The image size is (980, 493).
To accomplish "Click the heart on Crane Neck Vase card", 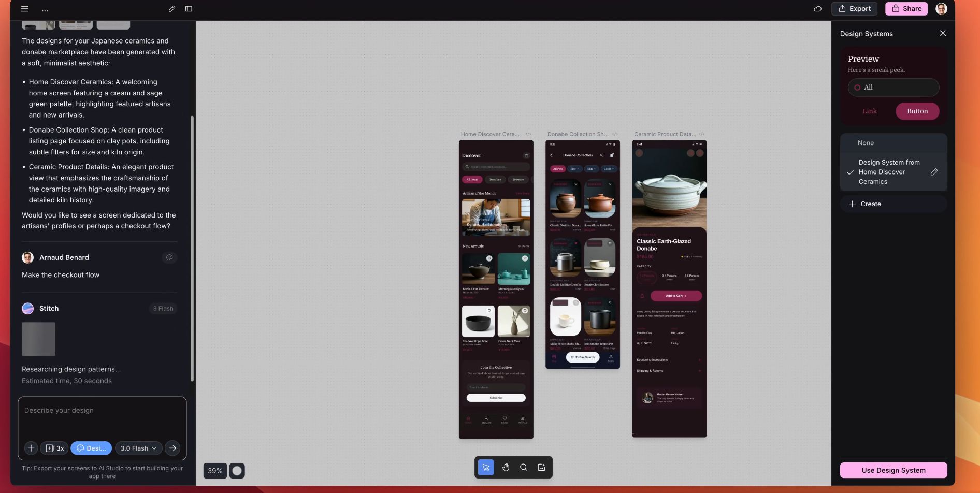I will (525, 311).
